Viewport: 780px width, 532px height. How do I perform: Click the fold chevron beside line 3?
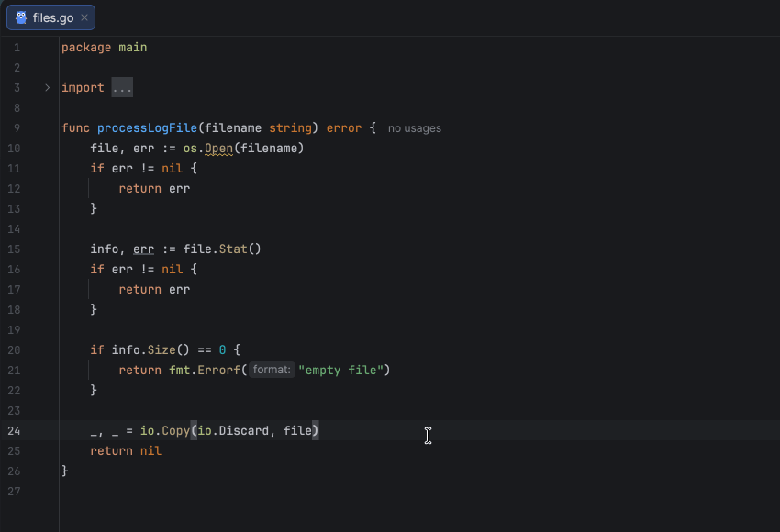click(x=46, y=87)
